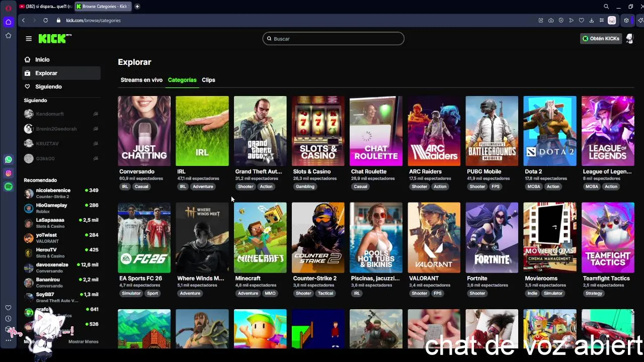Switch to the Clips tab

coord(208,80)
